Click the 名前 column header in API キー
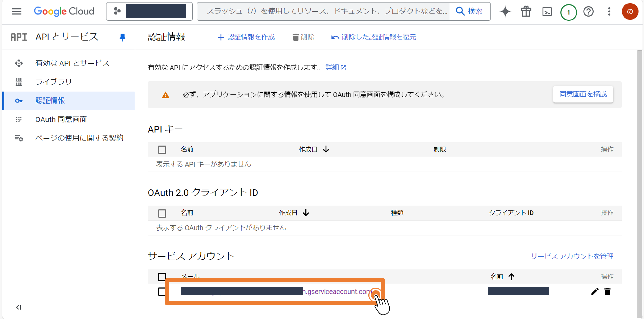The image size is (644, 319). coord(187,150)
